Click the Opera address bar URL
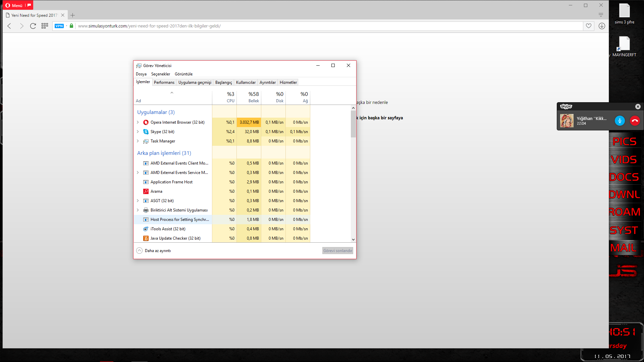 click(x=149, y=26)
